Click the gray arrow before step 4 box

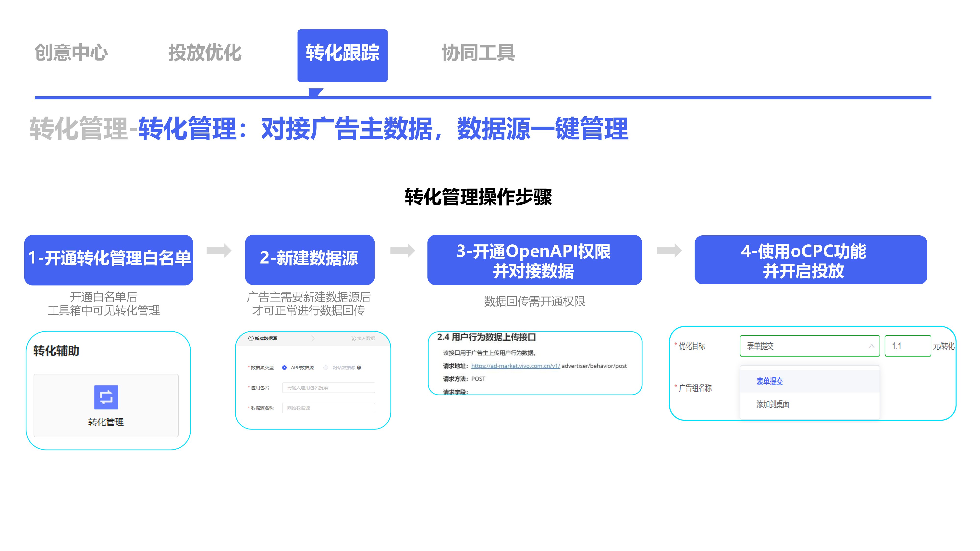point(669,250)
